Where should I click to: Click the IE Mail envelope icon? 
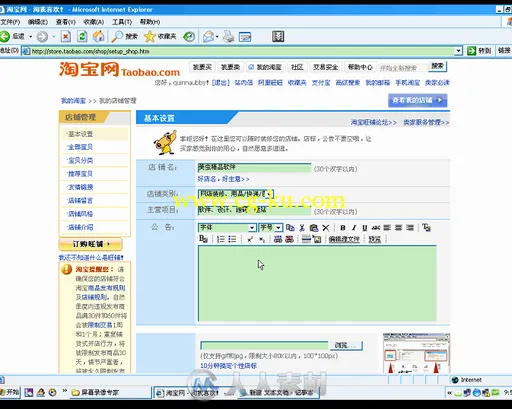pyautogui.click(x=209, y=36)
